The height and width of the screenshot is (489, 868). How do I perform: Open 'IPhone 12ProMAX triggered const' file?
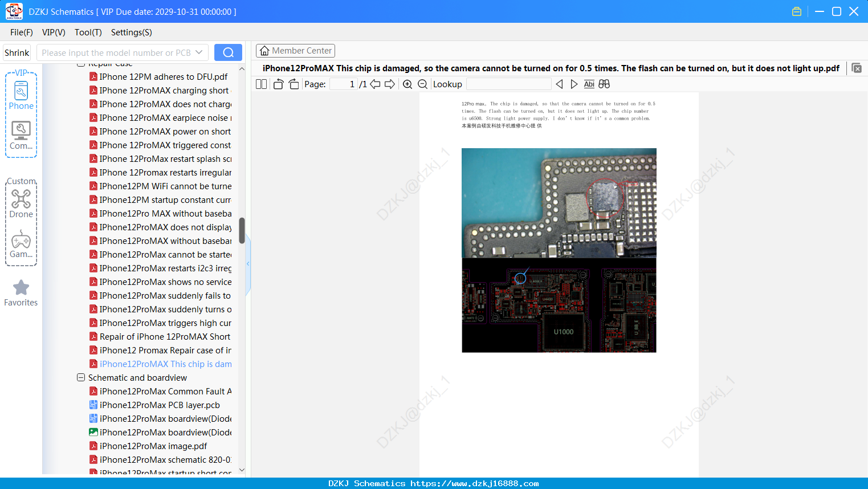pyautogui.click(x=160, y=145)
